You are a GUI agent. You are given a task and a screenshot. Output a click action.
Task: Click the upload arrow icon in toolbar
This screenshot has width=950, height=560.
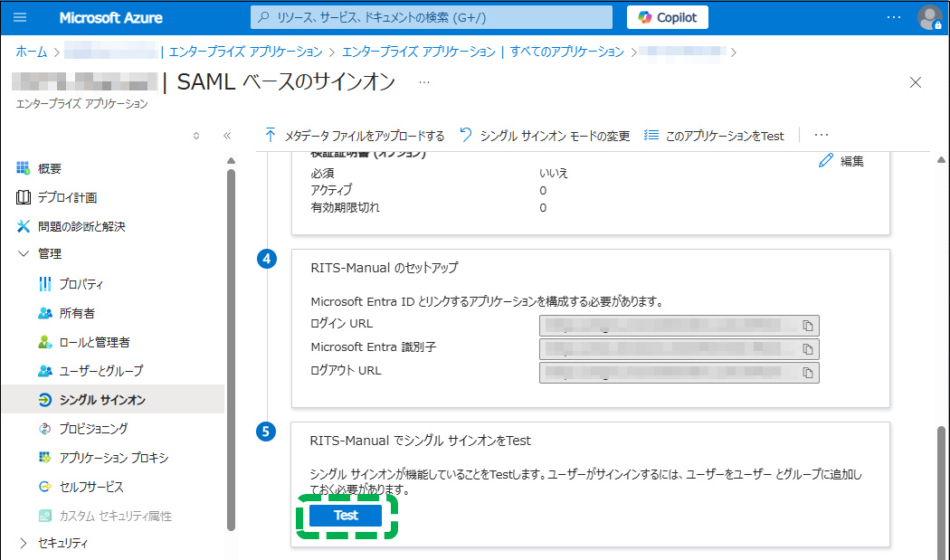(271, 135)
